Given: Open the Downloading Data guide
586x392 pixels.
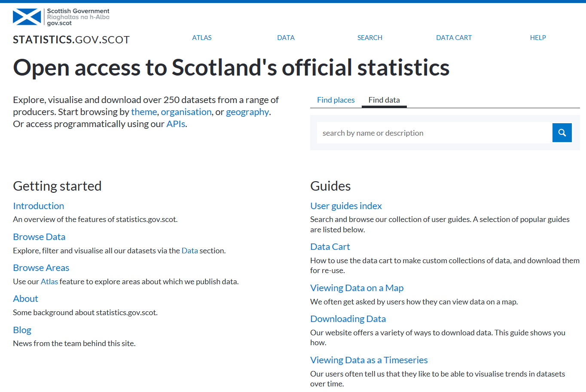Looking at the screenshot, I should [x=348, y=319].
